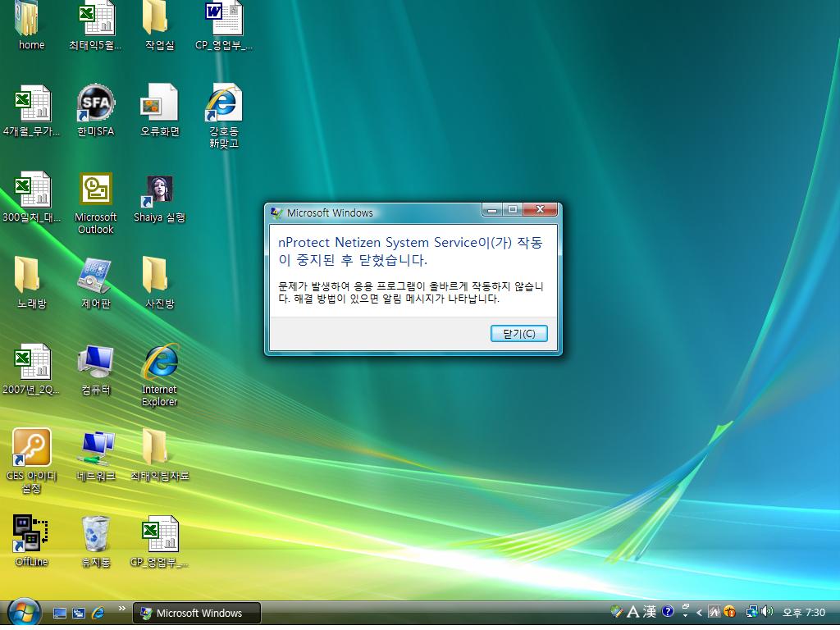This screenshot has height=630, width=840.
Task: Open the volume speaker tray icon
Action: [x=767, y=611]
